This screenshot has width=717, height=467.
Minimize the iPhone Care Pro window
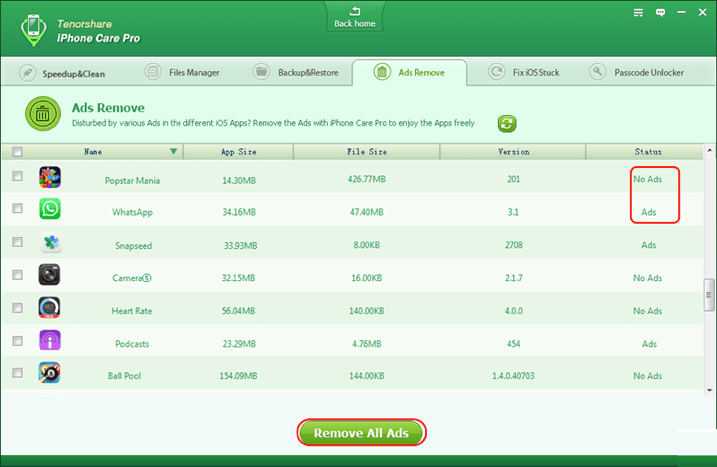(x=681, y=12)
